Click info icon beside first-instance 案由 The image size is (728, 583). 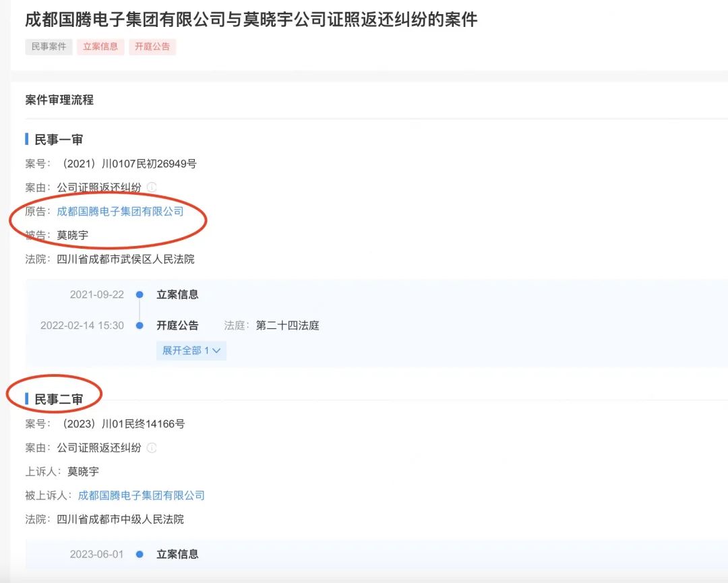(152, 187)
